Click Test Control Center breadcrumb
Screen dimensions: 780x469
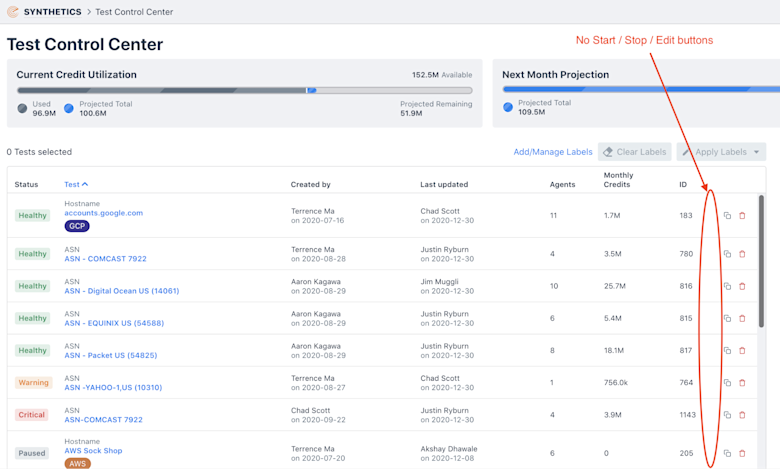[x=134, y=11]
